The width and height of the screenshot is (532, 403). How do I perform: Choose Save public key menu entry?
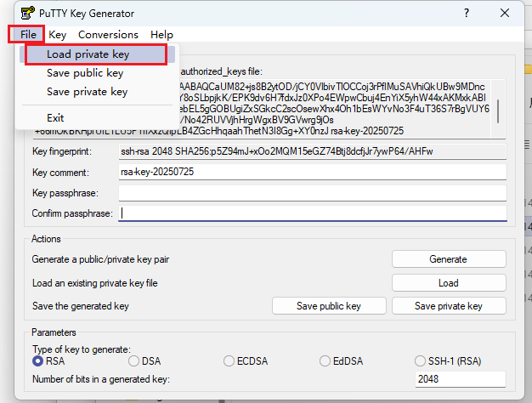point(85,73)
